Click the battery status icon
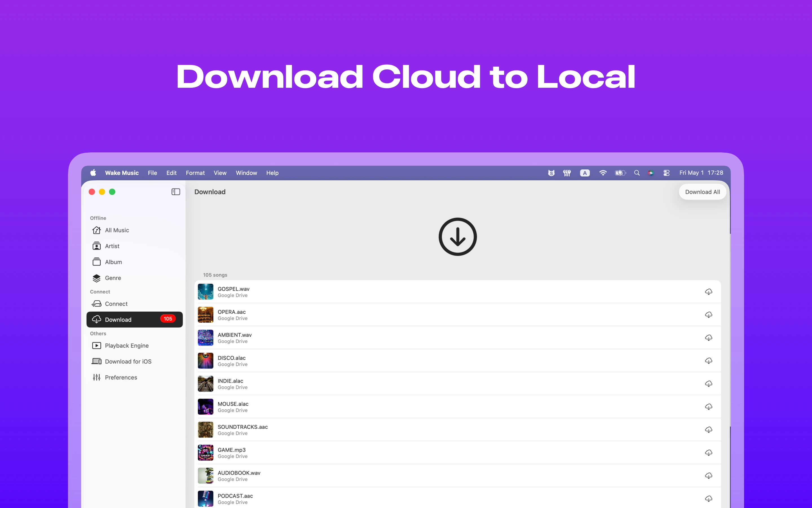Image resolution: width=812 pixels, height=508 pixels. point(620,173)
